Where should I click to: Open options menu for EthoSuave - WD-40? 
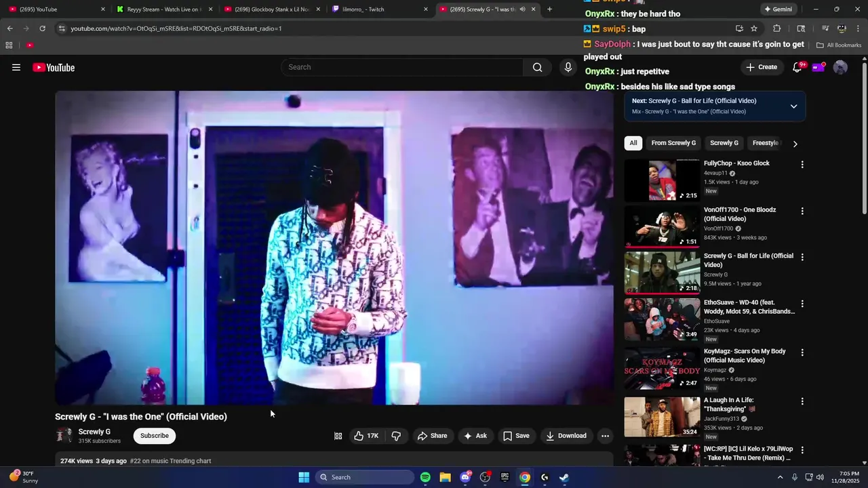pos(802,304)
